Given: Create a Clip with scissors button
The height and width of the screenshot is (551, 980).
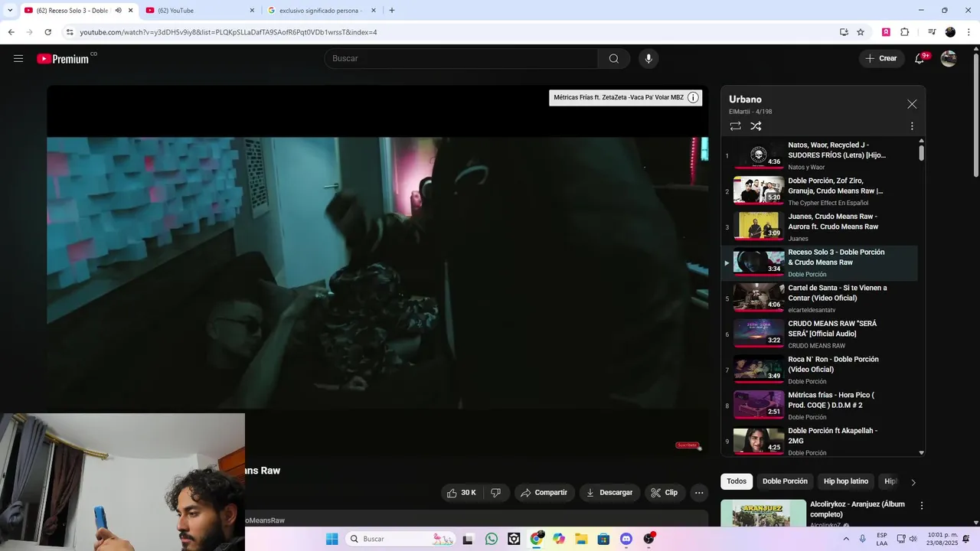Looking at the screenshot, I should 665,493.
